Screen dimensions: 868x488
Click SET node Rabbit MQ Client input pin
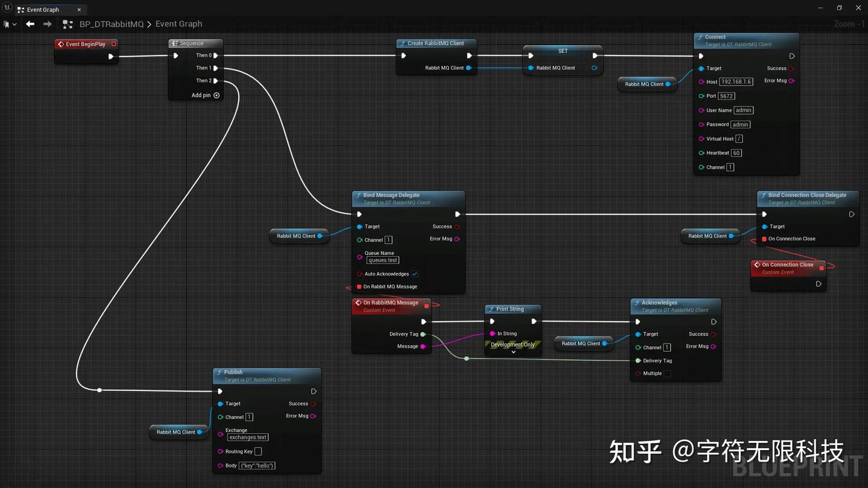pos(531,68)
